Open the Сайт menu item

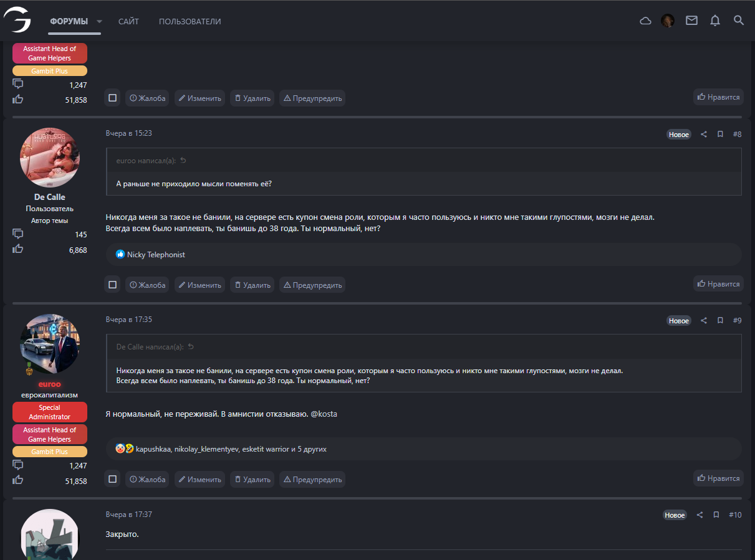128,21
